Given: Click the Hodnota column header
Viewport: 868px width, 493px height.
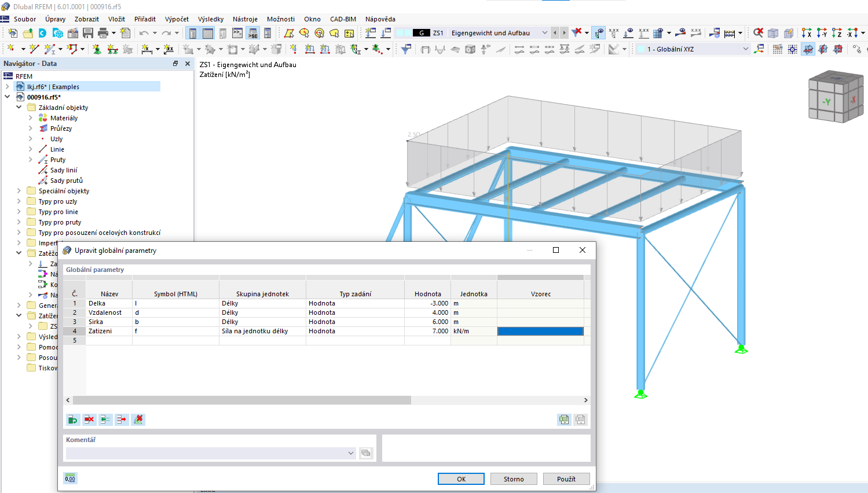Looking at the screenshot, I should click(428, 294).
